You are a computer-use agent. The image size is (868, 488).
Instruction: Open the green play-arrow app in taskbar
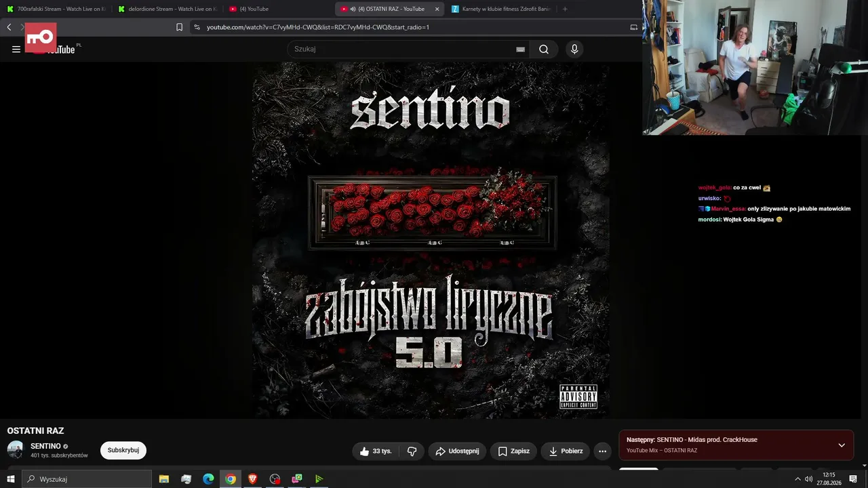click(319, 479)
